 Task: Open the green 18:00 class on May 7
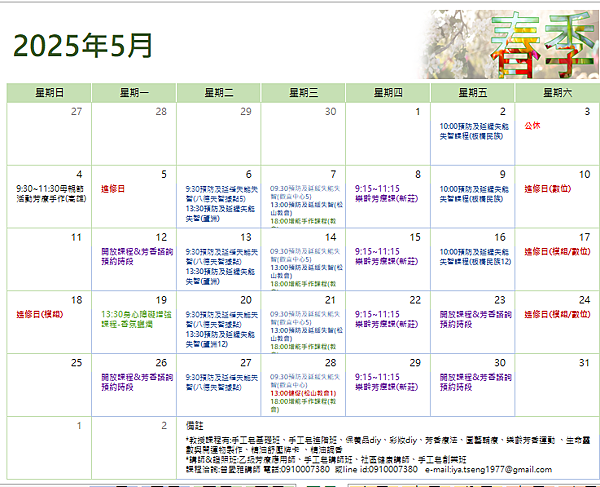click(x=303, y=222)
